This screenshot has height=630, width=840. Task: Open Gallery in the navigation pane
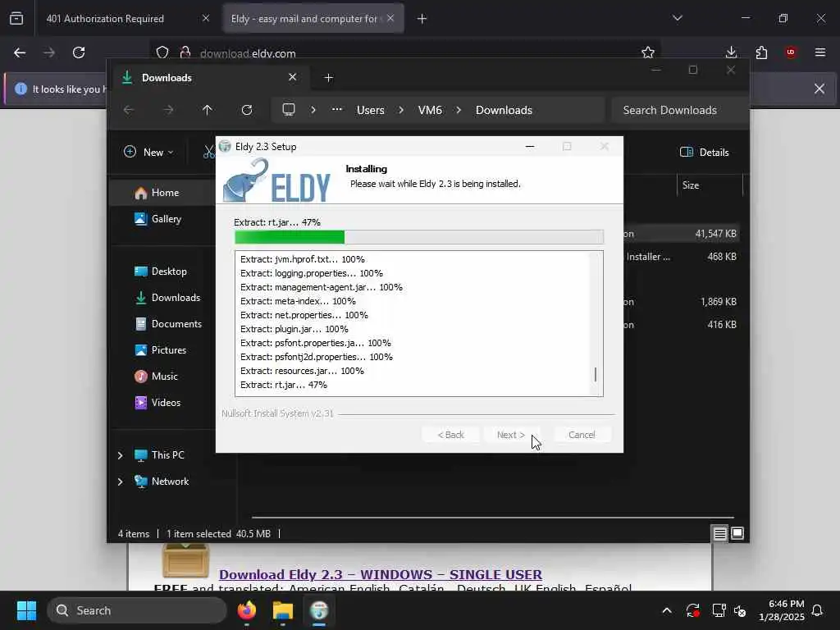[166, 218]
